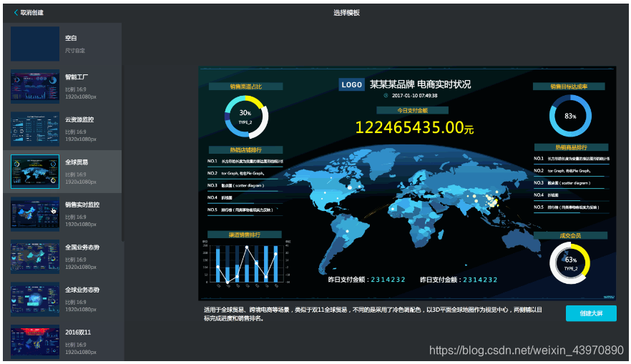Screen dimensions: 631x364
Task: Click the 创建大屏 button
Action: pos(591,313)
